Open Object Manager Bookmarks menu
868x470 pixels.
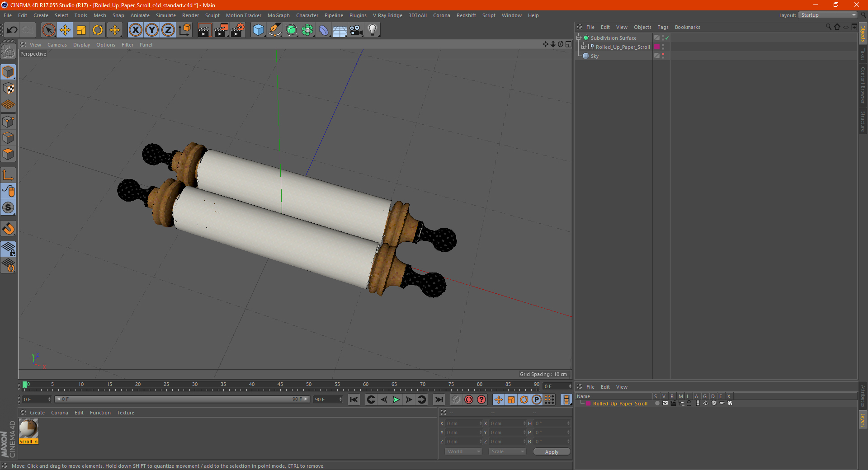687,27
